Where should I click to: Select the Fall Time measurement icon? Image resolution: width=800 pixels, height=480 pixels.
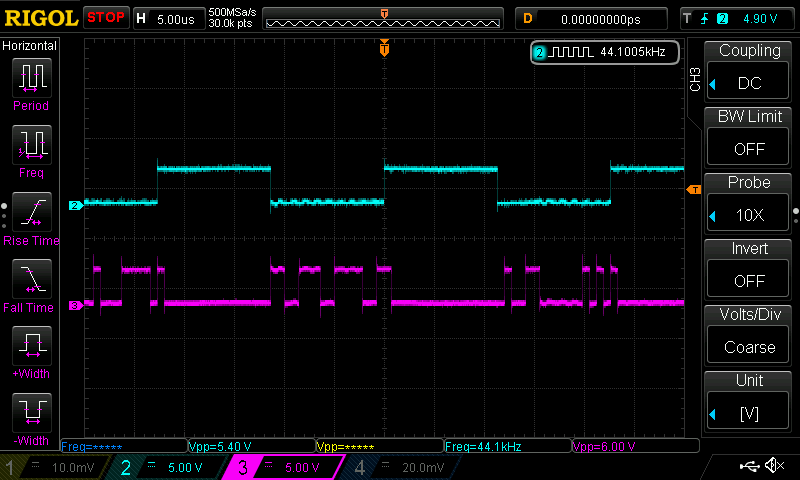[32, 279]
